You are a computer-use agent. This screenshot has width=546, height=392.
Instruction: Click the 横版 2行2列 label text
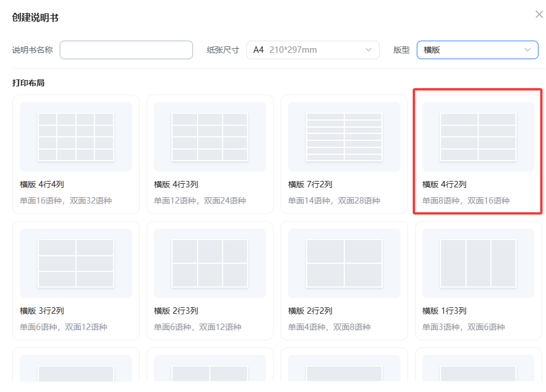(310, 311)
